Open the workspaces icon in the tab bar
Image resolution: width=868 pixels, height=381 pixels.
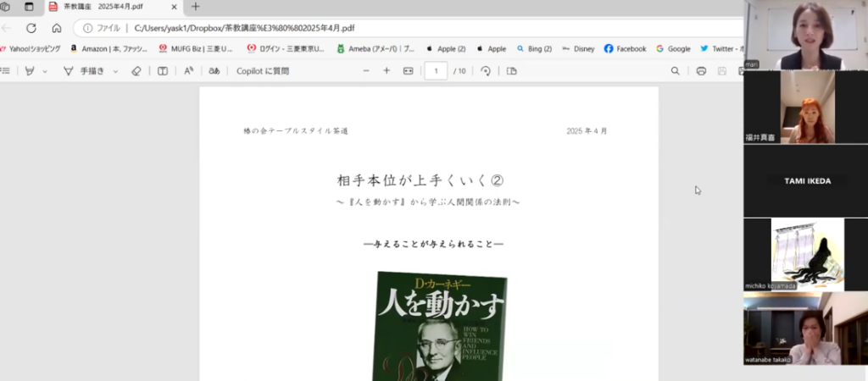point(6,7)
